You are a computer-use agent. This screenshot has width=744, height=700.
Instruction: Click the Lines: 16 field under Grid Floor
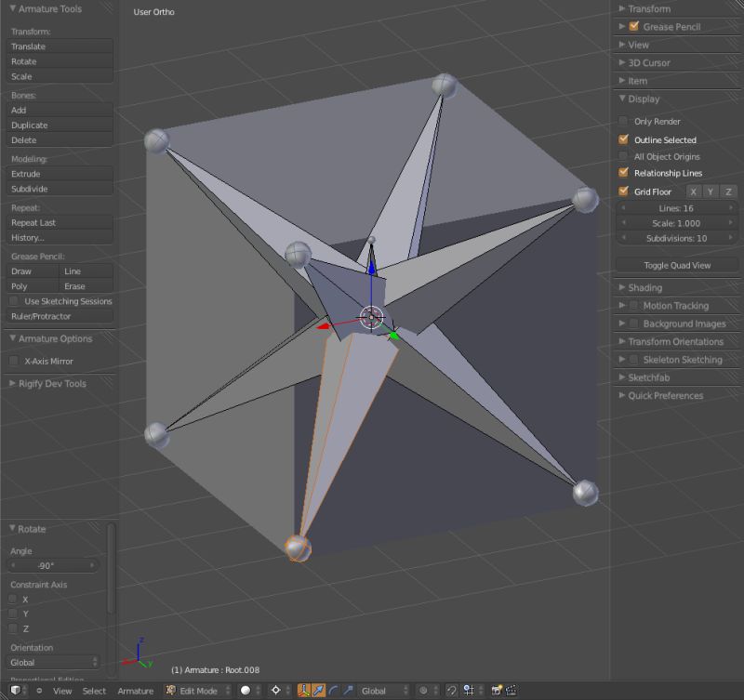click(x=676, y=207)
